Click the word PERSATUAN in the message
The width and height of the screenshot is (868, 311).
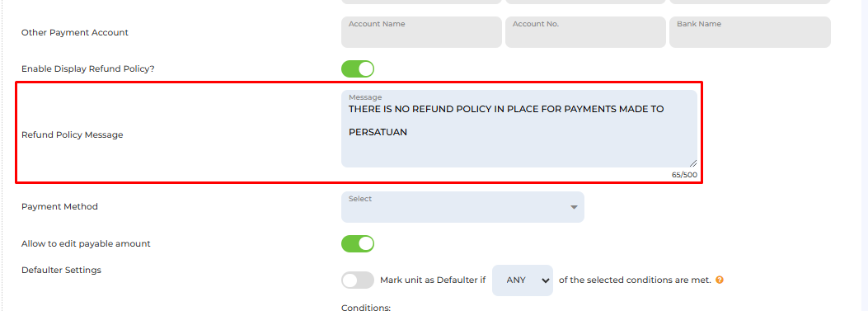[x=378, y=133]
